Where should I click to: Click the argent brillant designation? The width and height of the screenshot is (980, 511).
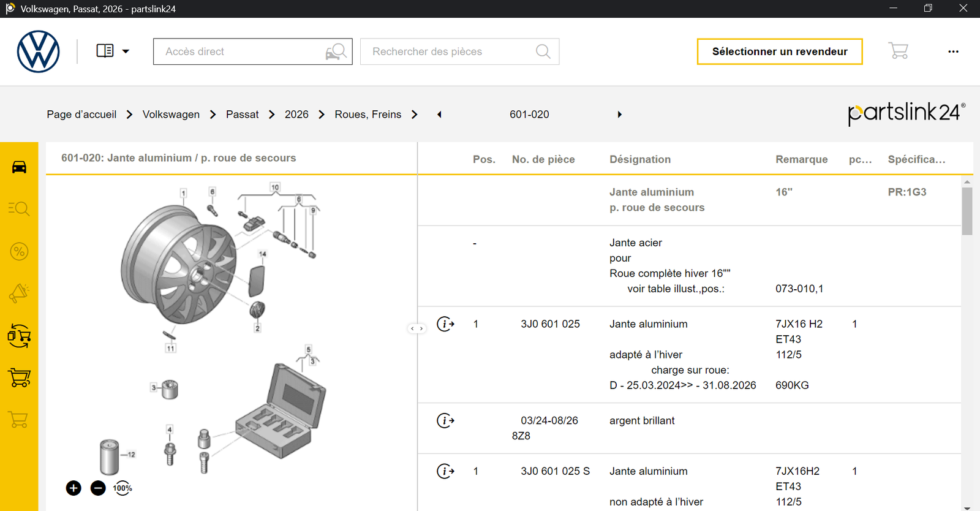click(x=642, y=421)
